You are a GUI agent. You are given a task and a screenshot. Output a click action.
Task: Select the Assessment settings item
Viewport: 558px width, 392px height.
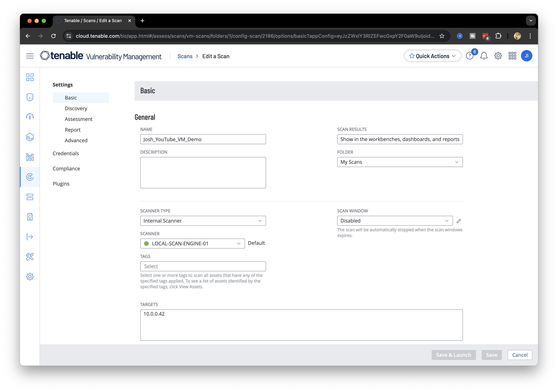(79, 119)
